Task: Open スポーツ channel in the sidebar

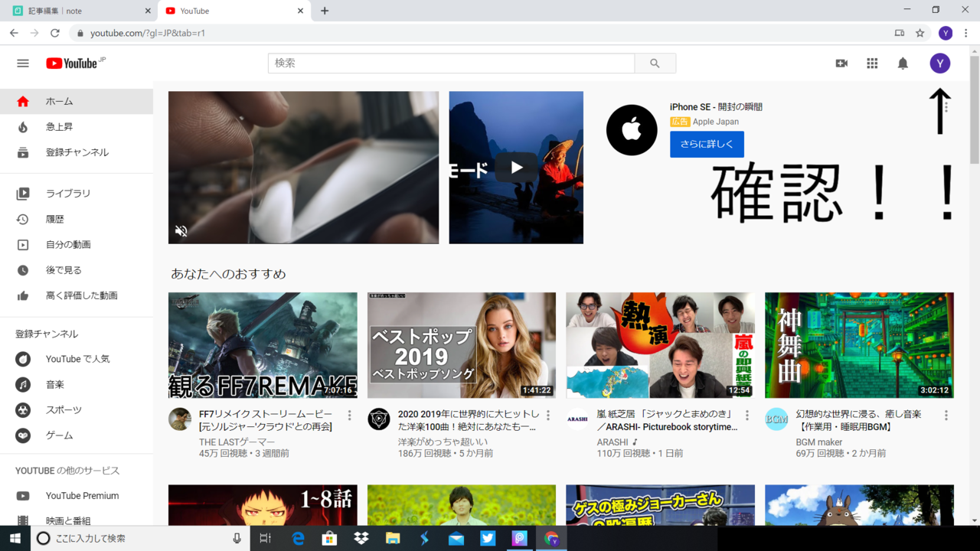Action: click(x=77, y=410)
